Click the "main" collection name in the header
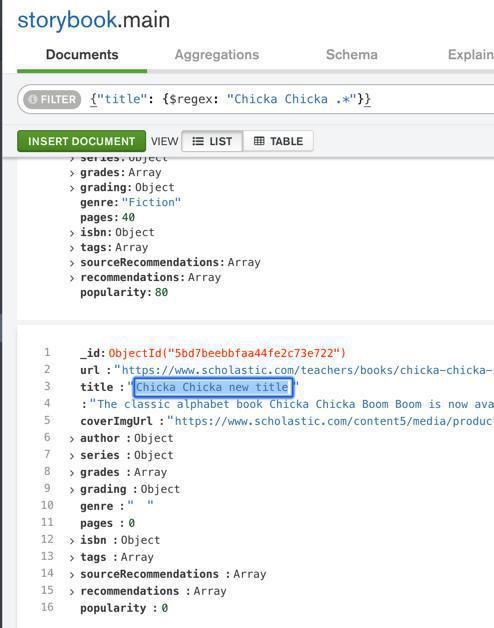This screenshot has height=628, width=494. 147,20
